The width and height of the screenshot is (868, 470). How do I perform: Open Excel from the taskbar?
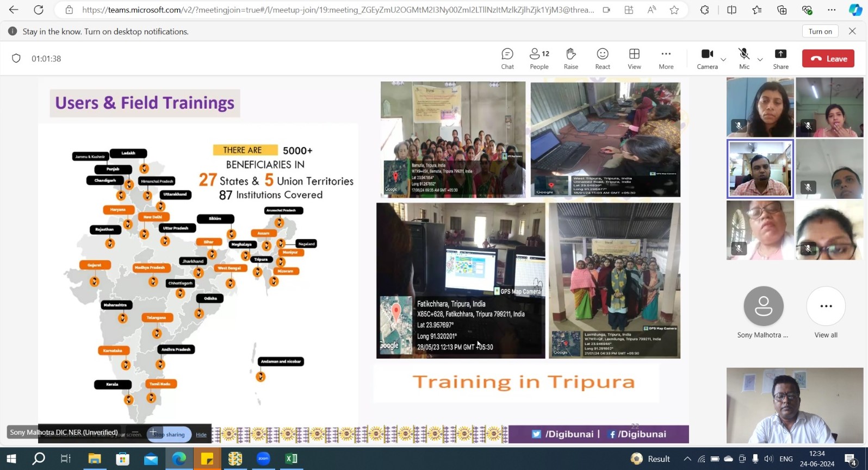pos(292,459)
